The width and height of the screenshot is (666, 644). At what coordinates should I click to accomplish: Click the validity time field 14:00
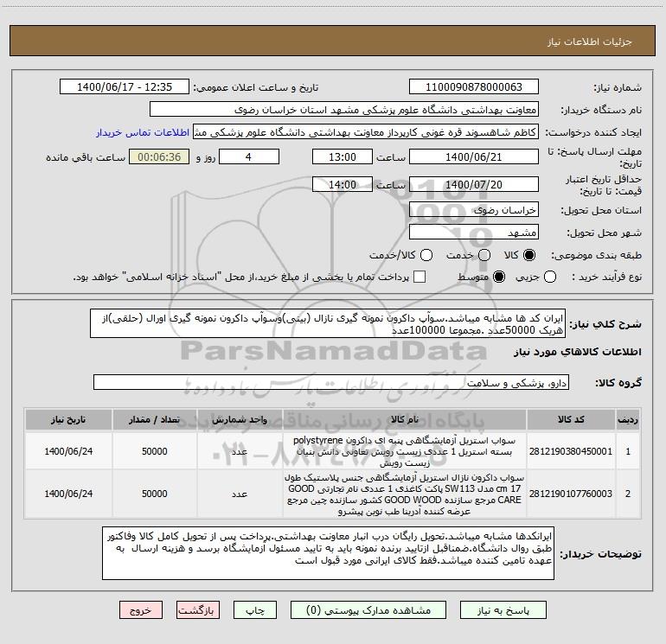(343, 184)
